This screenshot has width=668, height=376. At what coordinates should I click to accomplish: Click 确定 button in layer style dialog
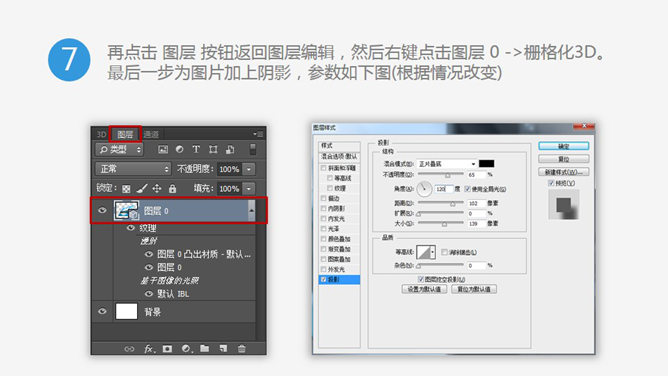click(x=564, y=146)
